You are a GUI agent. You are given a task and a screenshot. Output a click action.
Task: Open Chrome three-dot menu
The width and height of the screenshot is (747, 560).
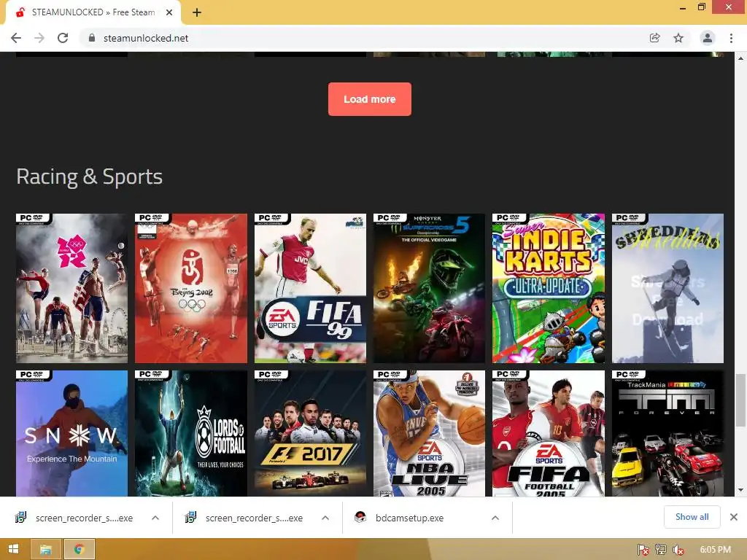pos(731,38)
